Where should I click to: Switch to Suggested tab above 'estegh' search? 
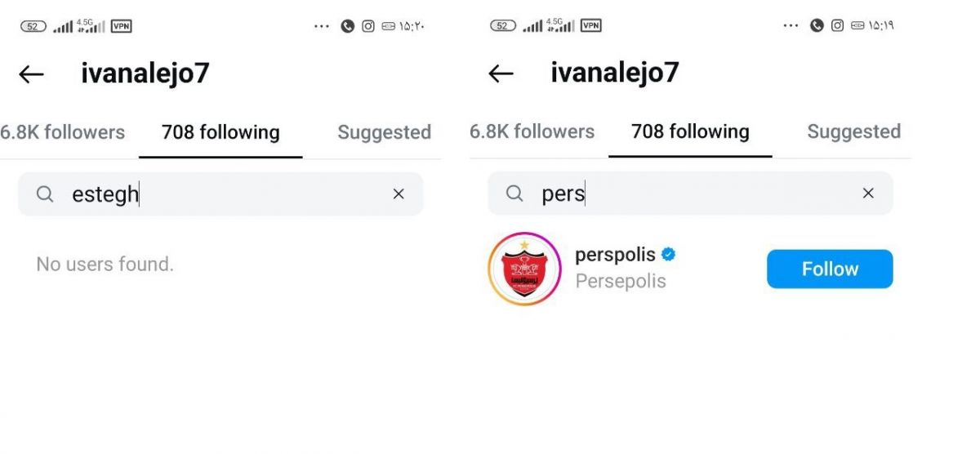point(384,132)
